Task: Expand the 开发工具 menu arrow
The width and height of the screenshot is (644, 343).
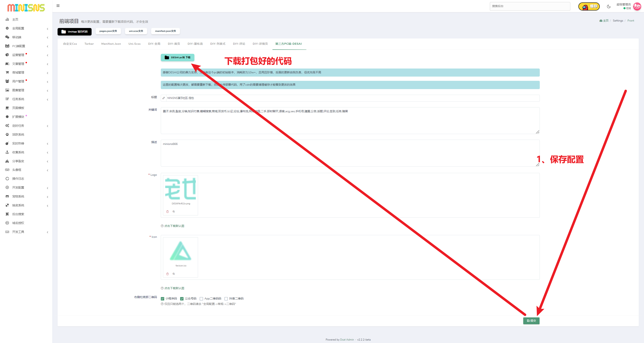Action: tap(47, 232)
